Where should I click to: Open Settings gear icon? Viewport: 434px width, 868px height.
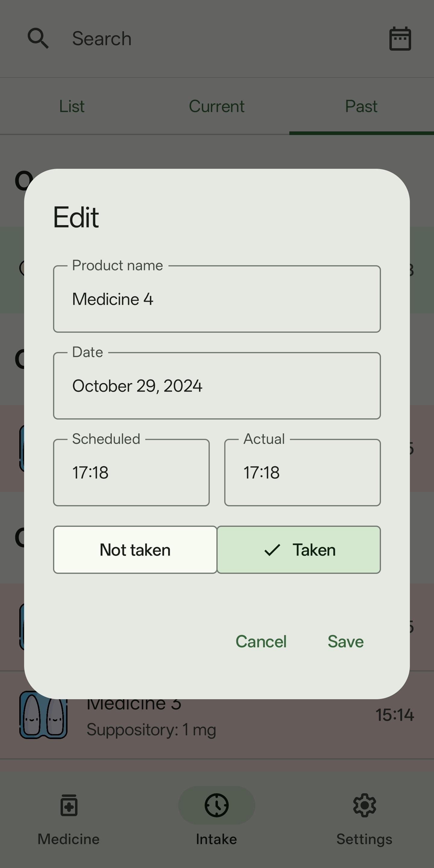(364, 805)
